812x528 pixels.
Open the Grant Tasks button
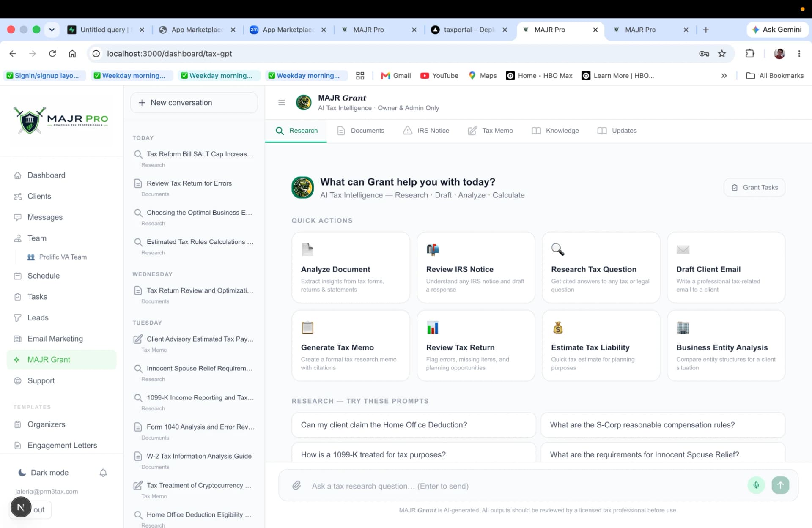(x=754, y=188)
